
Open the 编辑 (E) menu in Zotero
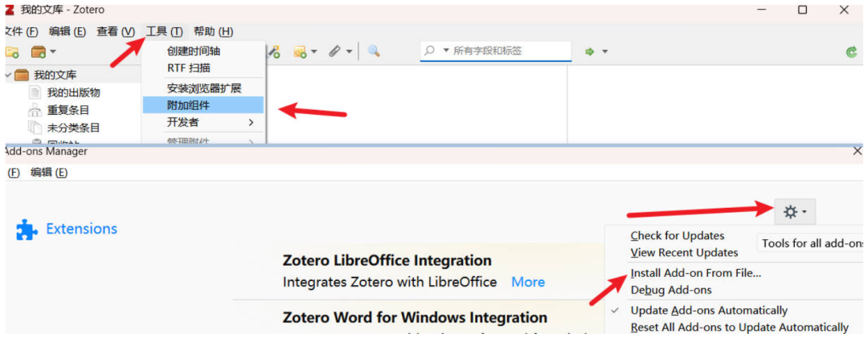point(67,31)
